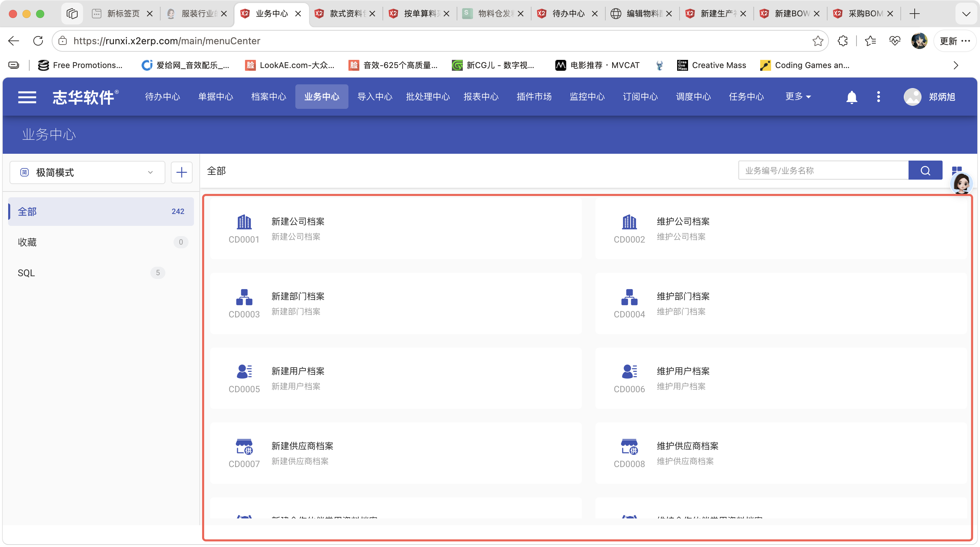Image resolution: width=980 pixels, height=547 pixels.
Task: Click the CD0002 building icon
Action: point(629,222)
